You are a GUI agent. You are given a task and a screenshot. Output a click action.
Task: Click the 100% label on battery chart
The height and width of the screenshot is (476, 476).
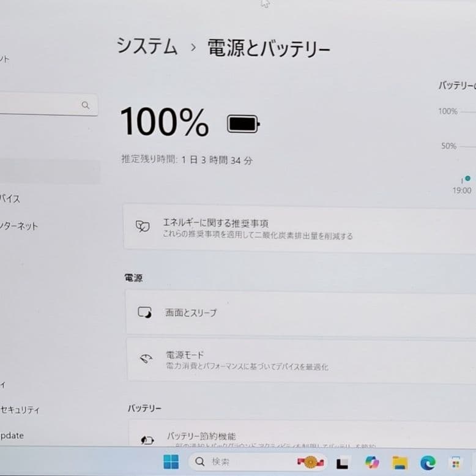(x=448, y=111)
